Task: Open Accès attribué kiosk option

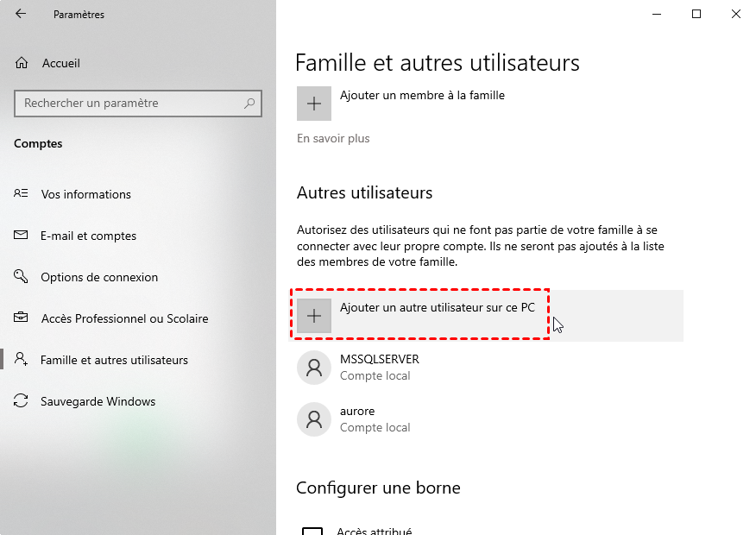Action: [x=375, y=531]
